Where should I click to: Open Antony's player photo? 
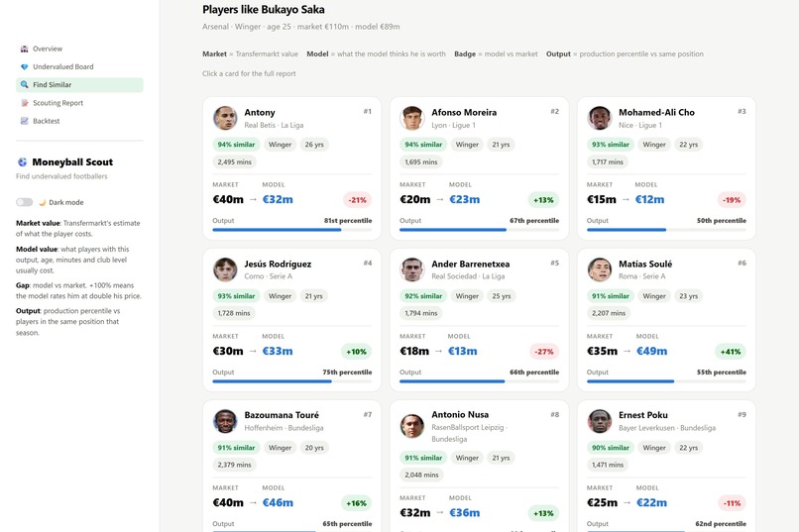(x=225, y=118)
